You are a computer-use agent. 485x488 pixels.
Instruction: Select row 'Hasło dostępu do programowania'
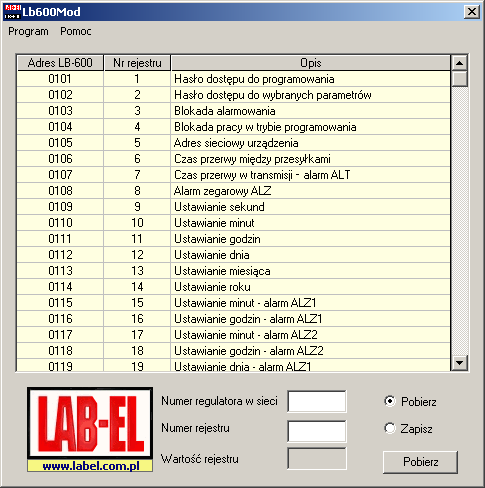click(x=233, y=79)
